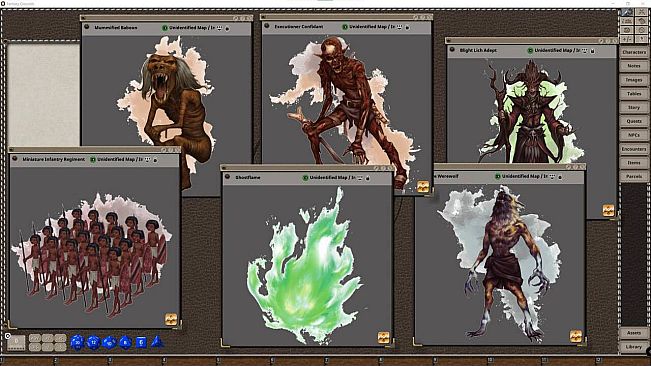Click the NPCs sidebar button
Screen dimensions: 651x366
pyautogui.click(x=634, y=135)
